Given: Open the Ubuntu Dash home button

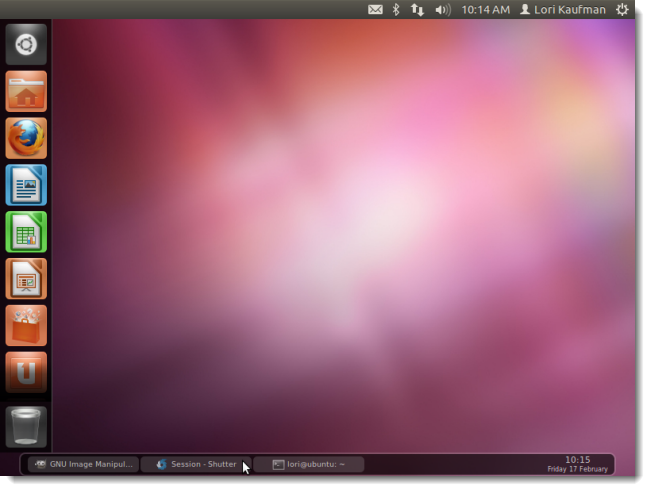Looking at the screenshot, I should tap(26, 45).
